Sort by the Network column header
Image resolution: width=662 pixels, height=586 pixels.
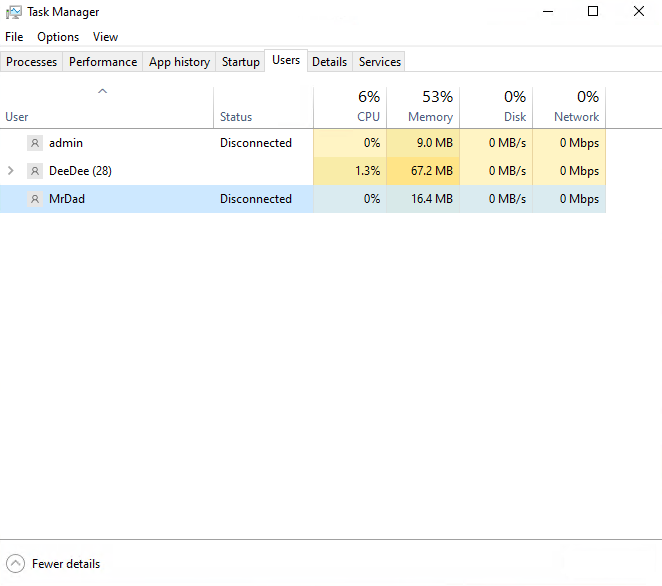(569, 108)
